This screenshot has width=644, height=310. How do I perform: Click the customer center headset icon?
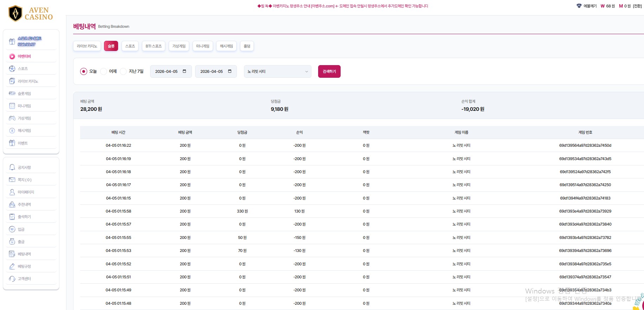pos(12,279)
